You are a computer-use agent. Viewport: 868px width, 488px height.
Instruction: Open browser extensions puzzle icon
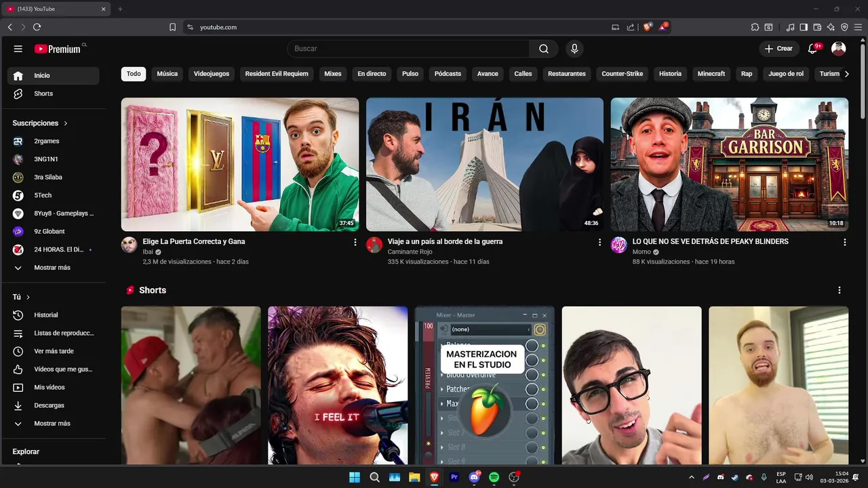pyautogui.click(x=755, y=27)
